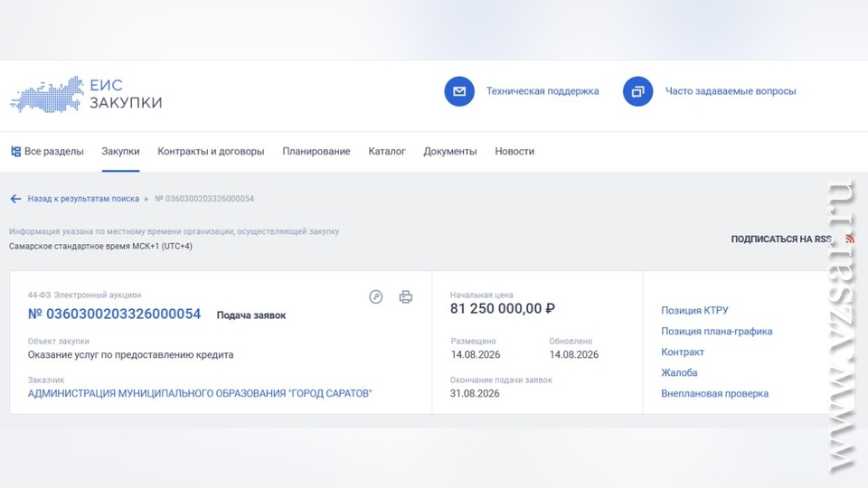Open the Планирование tab

(316, 151)
